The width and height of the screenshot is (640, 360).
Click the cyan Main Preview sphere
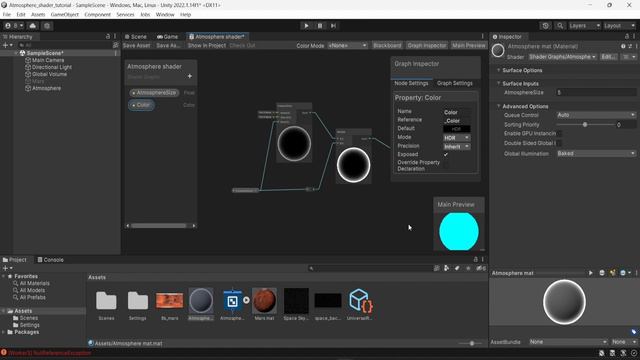(x=459, y=231)
